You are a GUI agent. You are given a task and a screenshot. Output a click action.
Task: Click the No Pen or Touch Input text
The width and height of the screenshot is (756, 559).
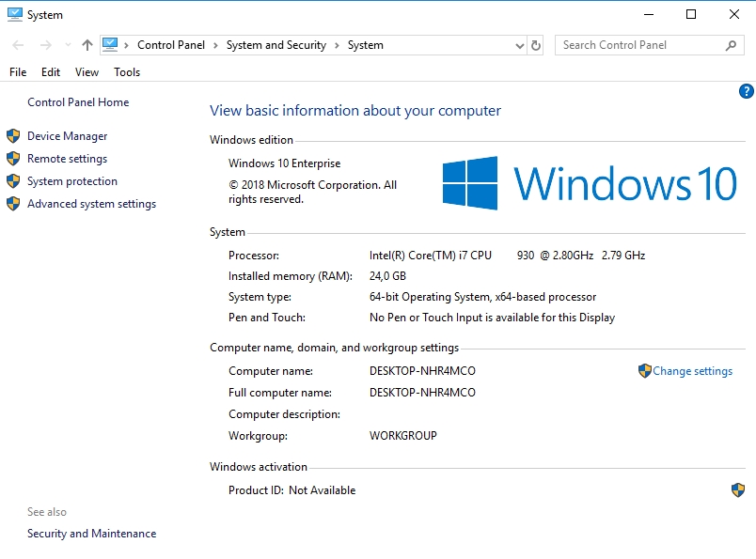coord(493,318)
